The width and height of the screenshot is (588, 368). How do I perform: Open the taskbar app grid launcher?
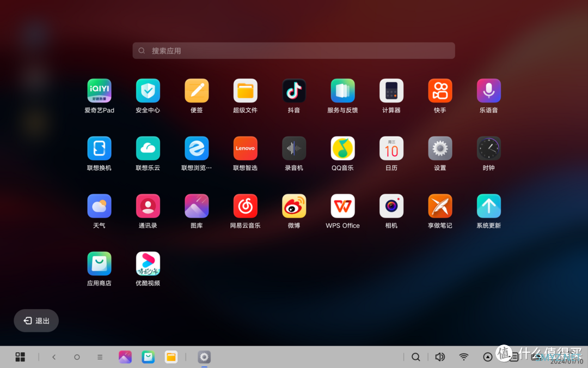(20, 357)
